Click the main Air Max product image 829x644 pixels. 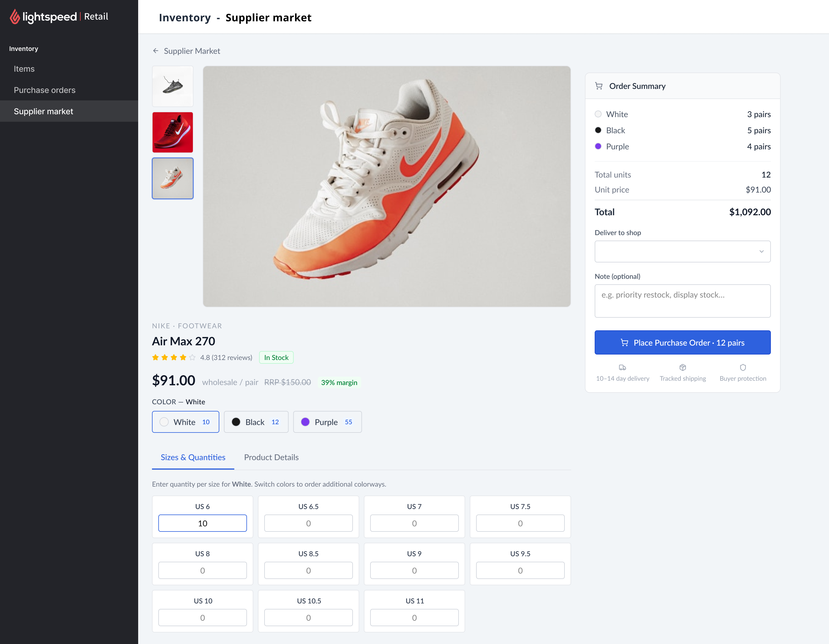click(387, 186)
